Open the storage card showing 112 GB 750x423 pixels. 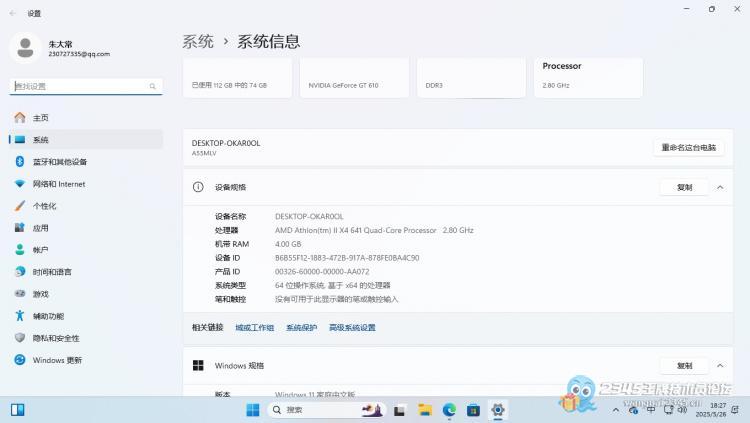coord(237,78)
